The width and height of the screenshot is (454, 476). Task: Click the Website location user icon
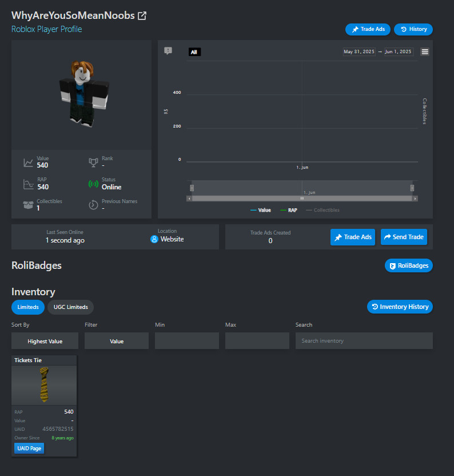pyautogui.click(x=154, y=239)
